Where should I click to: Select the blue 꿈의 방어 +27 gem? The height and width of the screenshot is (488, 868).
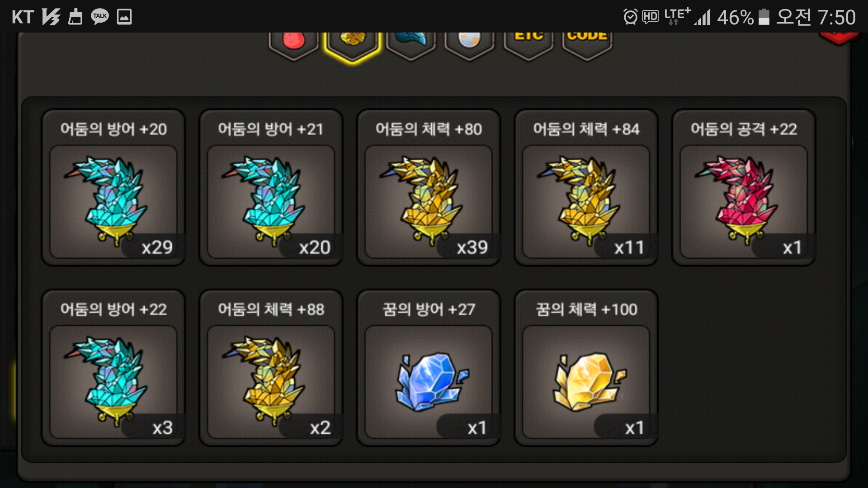(429, 368)
